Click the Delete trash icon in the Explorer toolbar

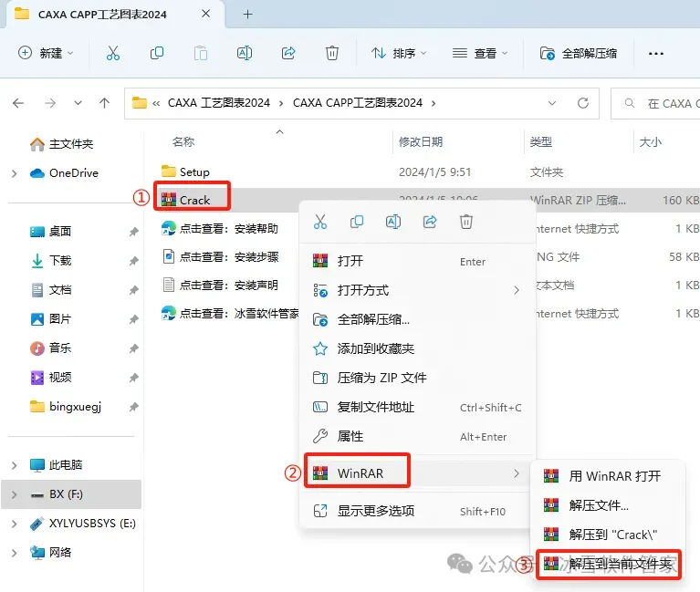(x=331, y=53)
